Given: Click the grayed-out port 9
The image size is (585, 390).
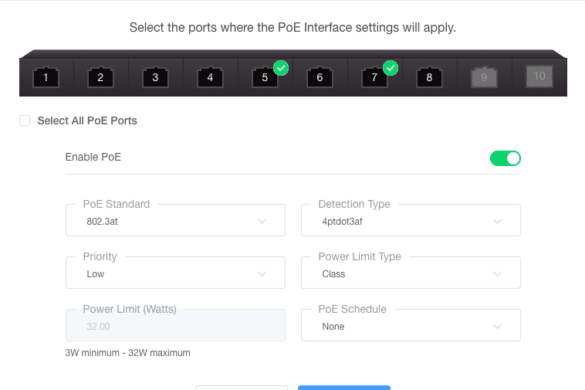Looking at the screenshot, I should click(484, 77).
